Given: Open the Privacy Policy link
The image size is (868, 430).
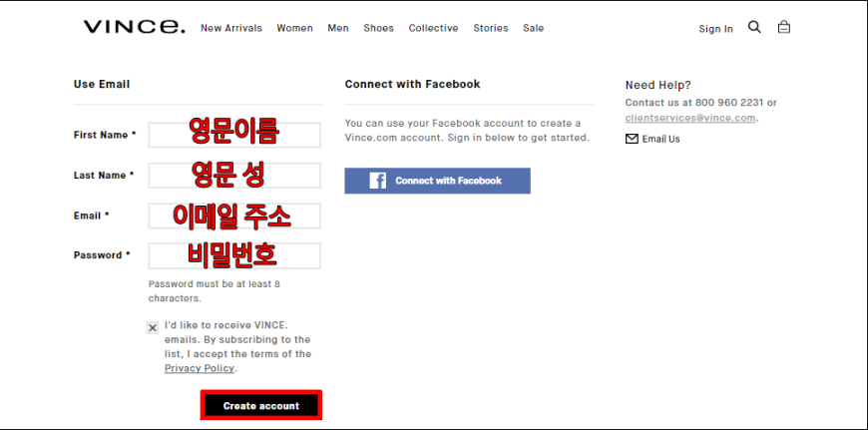Looking at the screenshot, I should pyautogui.click(x=200, y=368).
